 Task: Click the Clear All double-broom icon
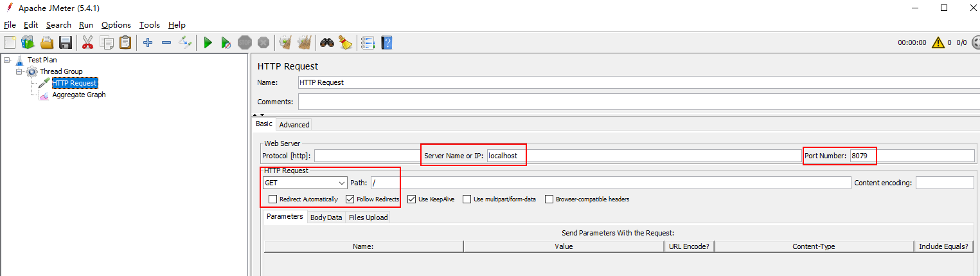point(304,43)
